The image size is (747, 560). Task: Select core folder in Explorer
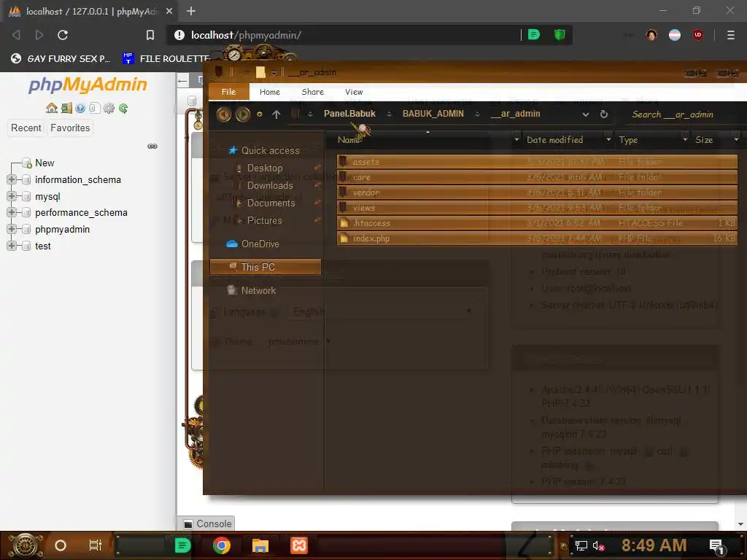coord(537,176)
